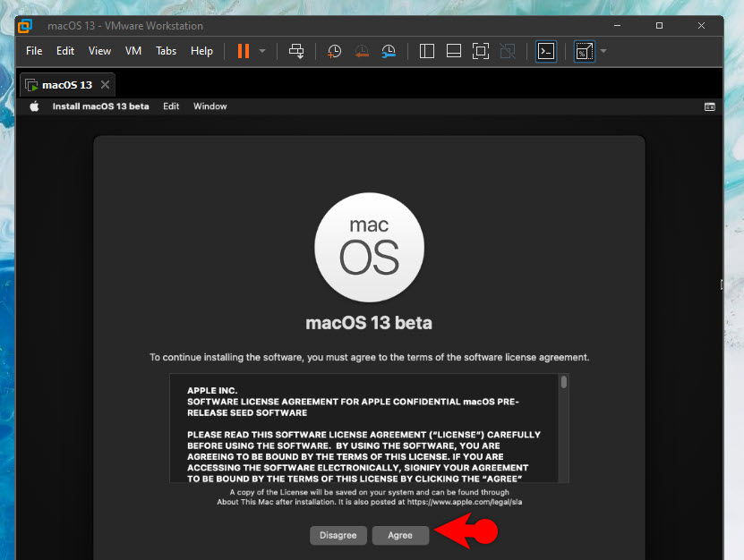
Task: Close the VMware Workstation window
Action: (701, 26)
